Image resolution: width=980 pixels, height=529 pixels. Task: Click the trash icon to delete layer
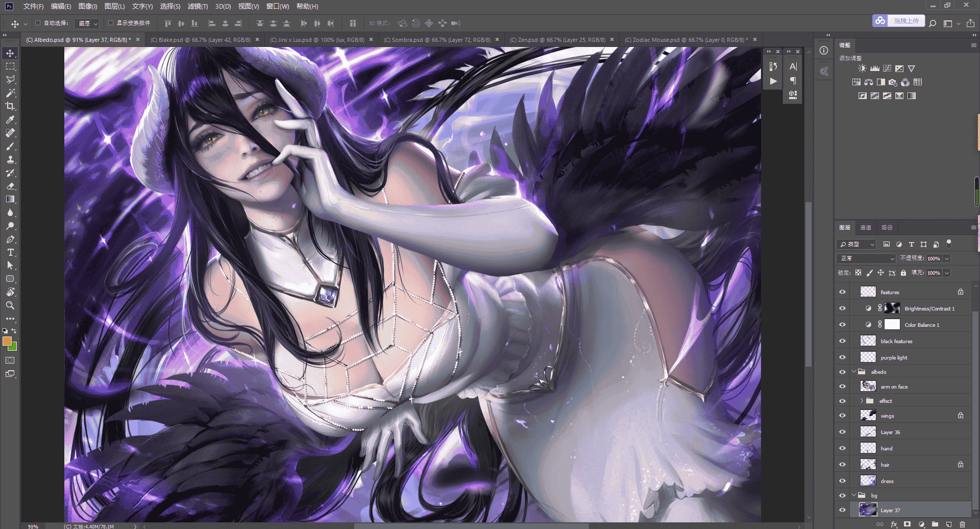pos(962,524)
